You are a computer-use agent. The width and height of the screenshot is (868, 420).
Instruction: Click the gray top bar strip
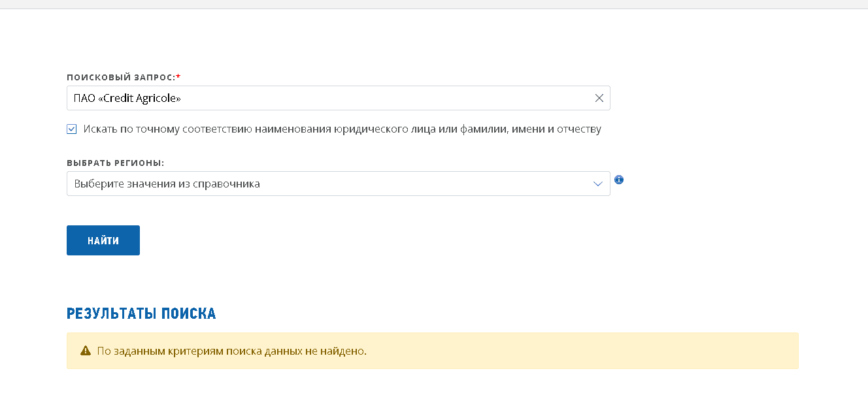click(434, 4)
